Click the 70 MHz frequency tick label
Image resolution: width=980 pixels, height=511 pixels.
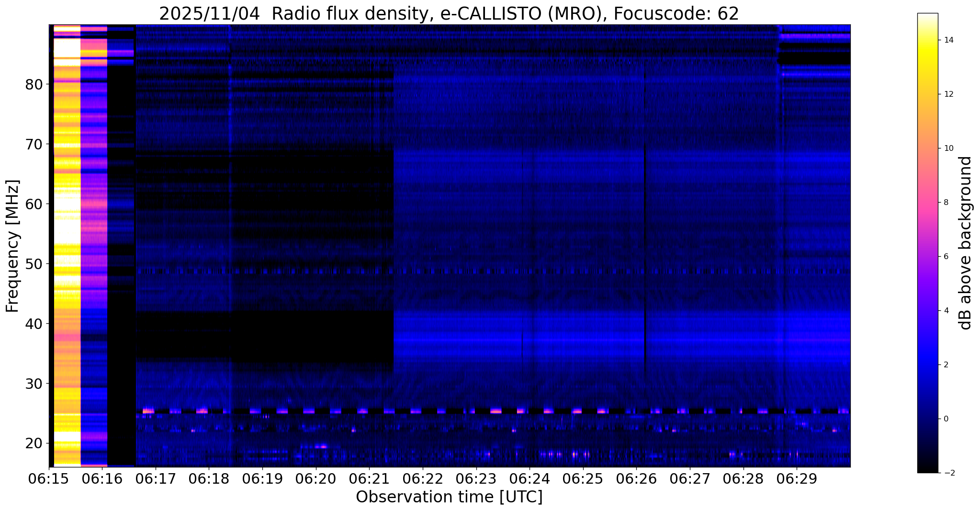(x=34, y=144)
